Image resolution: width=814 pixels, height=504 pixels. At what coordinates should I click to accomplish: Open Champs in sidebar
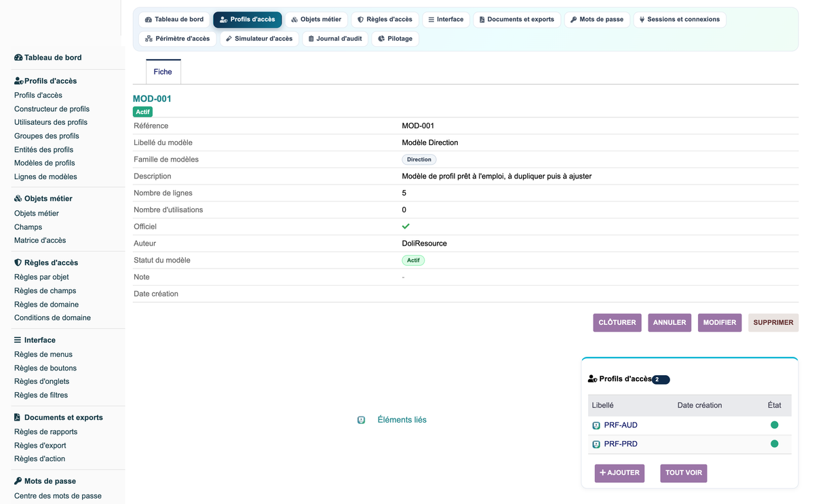click(x=28, y=227)
